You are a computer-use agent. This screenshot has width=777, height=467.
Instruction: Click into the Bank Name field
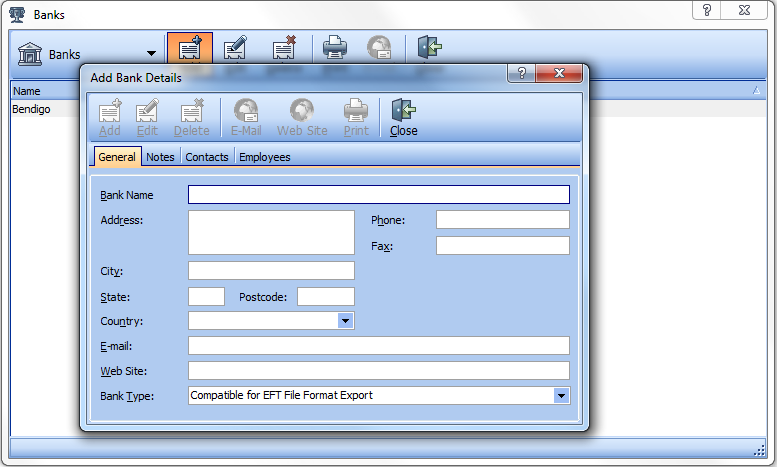coord(379,194)
